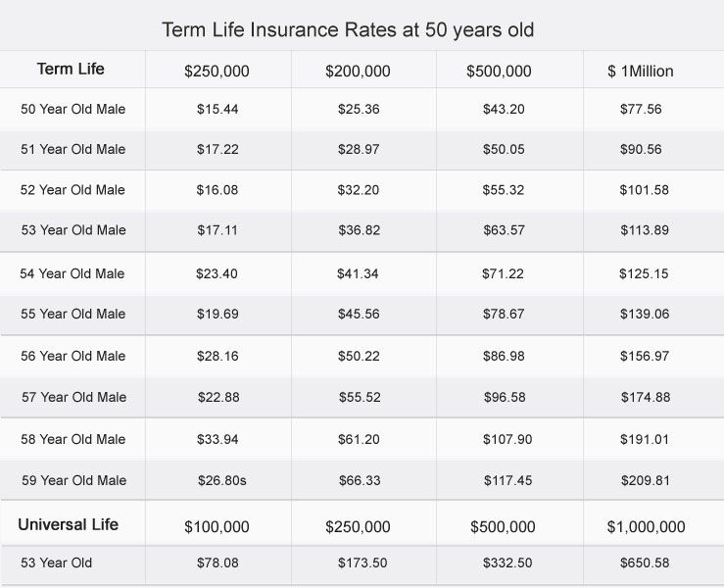724x588 pixels.
Task: Select the "Term Life" header cell
Action: (x=71, y=70)
